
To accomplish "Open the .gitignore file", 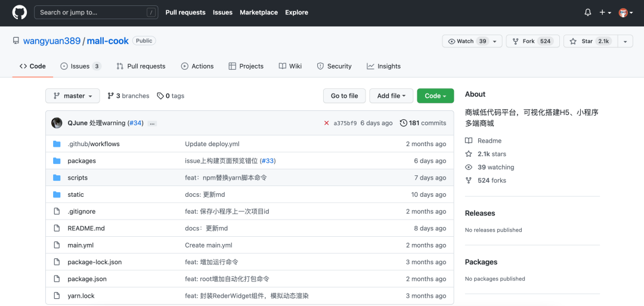I will click(x=81, y=211).
